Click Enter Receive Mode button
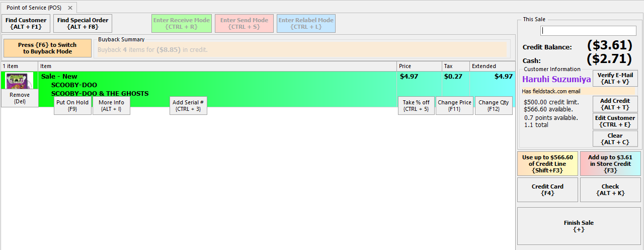The image size is (644, 250). pos(182,24)
